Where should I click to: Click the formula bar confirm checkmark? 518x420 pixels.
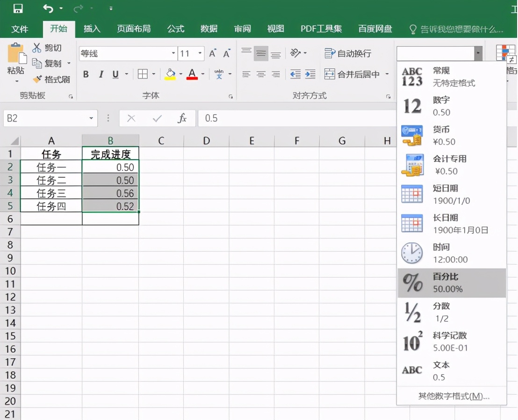click(x=157, y=118)
